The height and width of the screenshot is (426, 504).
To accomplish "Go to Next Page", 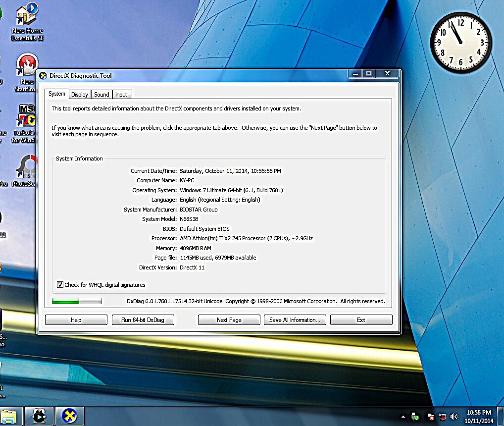I will (x=229, y=320).
